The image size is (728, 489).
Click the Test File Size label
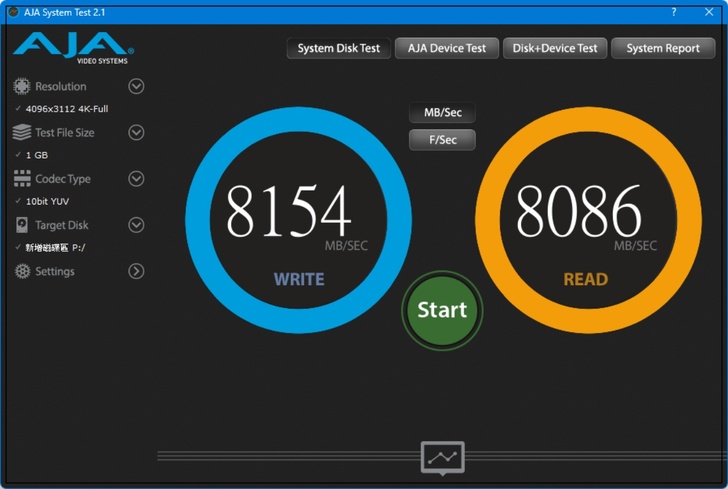[65, 133]
